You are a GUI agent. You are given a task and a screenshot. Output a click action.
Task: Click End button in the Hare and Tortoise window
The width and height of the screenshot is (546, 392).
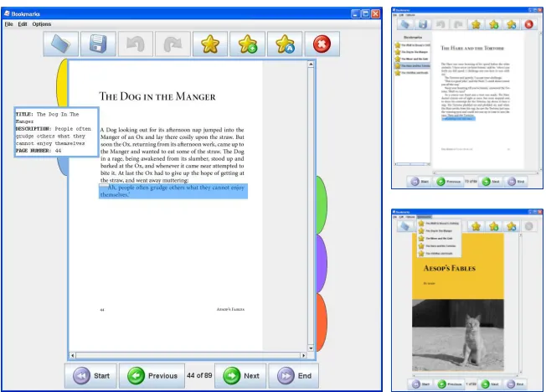click(x=516, y=182)
